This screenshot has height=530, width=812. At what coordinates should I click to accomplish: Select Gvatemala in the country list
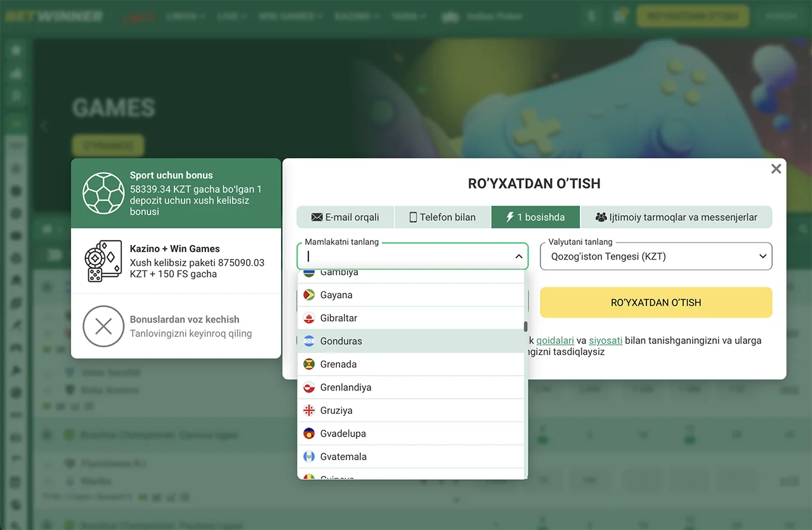pos(343,456)
